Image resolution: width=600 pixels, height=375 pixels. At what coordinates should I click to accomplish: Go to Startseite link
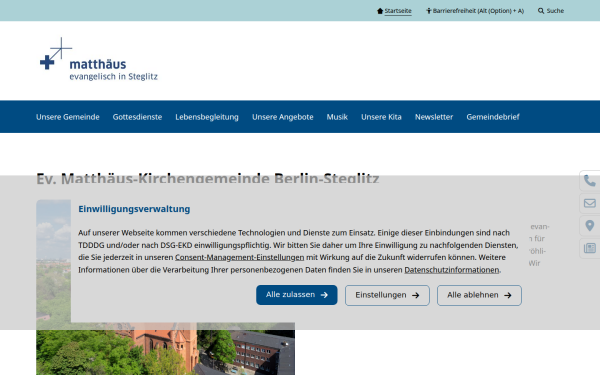point(398,11)
